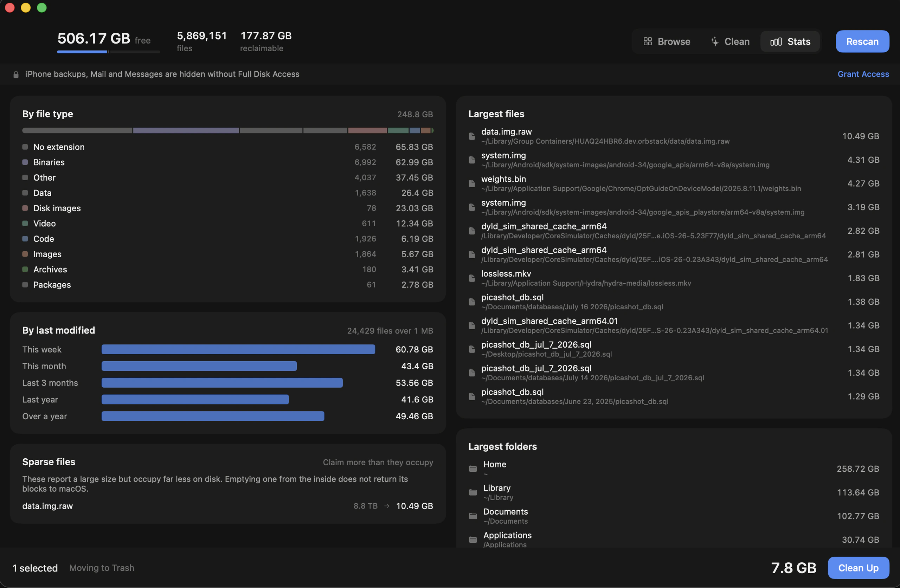Click the 1 selected status text
900x588 pixels.
[35, 568]
